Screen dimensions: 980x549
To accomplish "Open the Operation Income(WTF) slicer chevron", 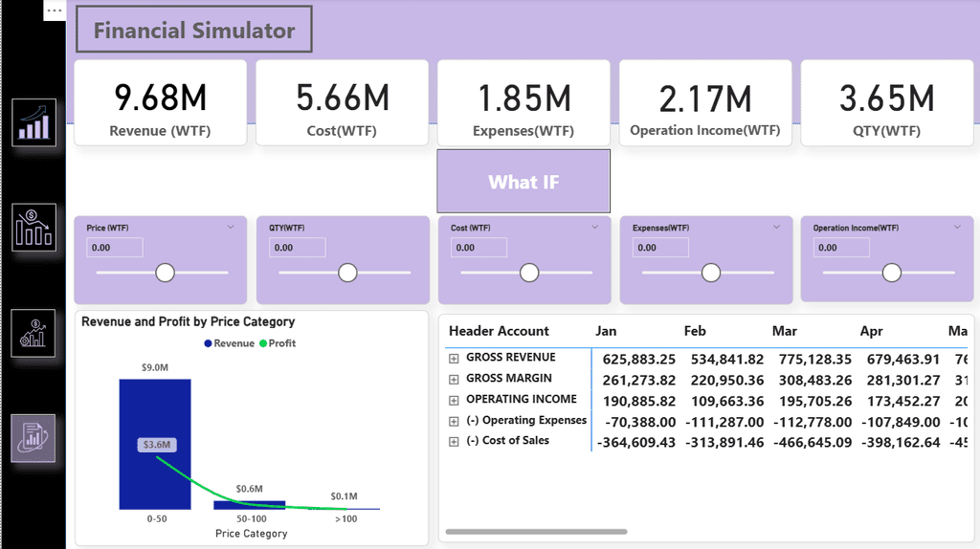I will [958, 228].
